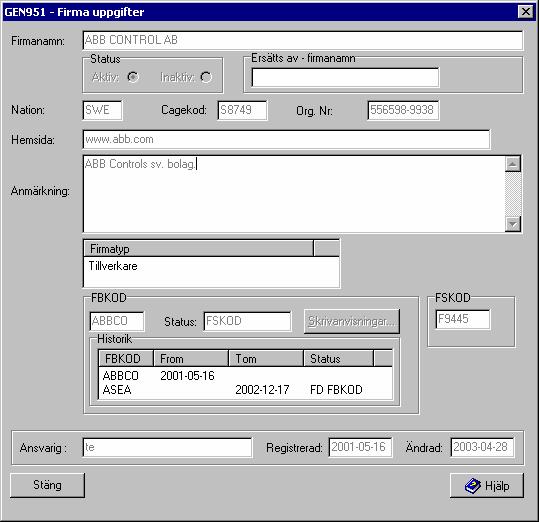This screenshot has height=522, width=539.
Task: Open Skrivanvisningar button
Action: click(352, 321)
